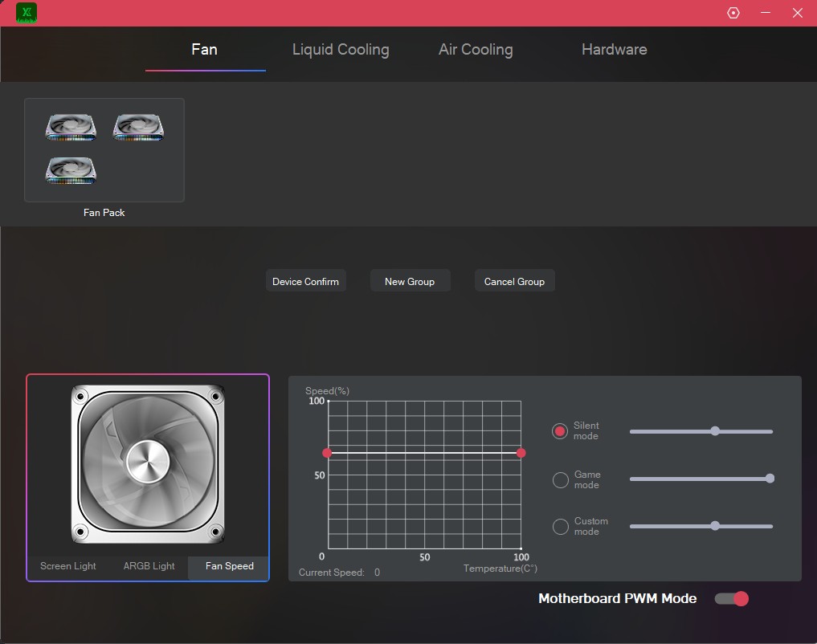This screenshot has height=644, width=817.
Task: Click the large fan preview image
Action: pyautogui.click(x=148, y=464)
